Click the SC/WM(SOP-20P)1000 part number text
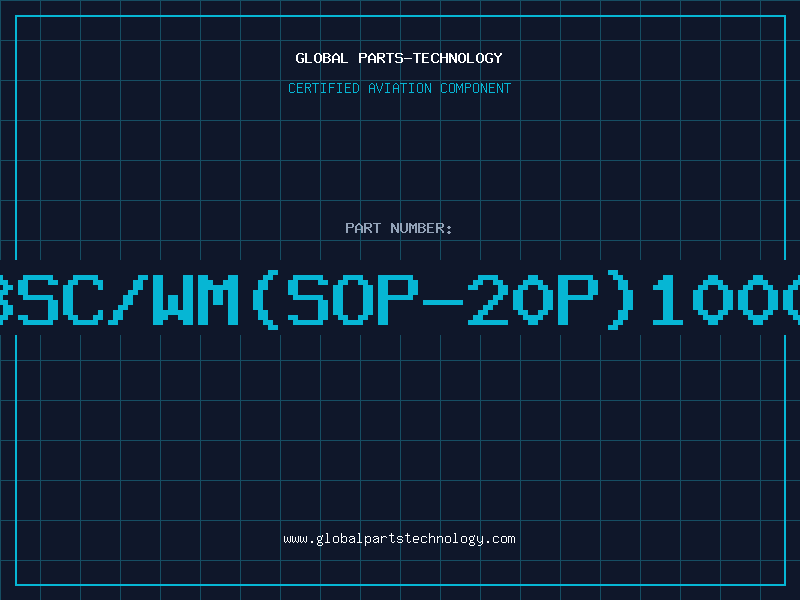 tap(400, 300)
